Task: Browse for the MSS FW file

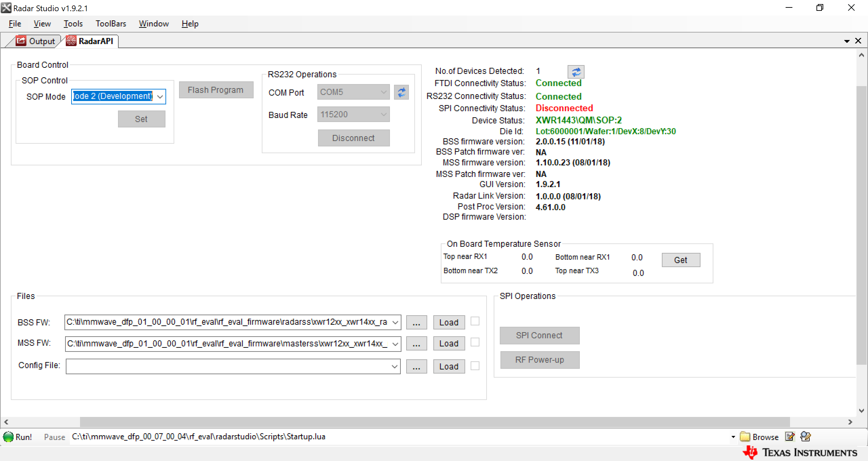Action: pyautogui.click(x=416, y=344)
